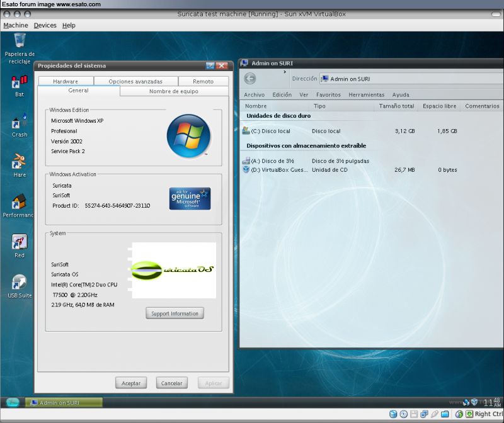Open the VirtualBox Help menu
The width and height of the screenshot is (504, 423).
coord(69,25)
